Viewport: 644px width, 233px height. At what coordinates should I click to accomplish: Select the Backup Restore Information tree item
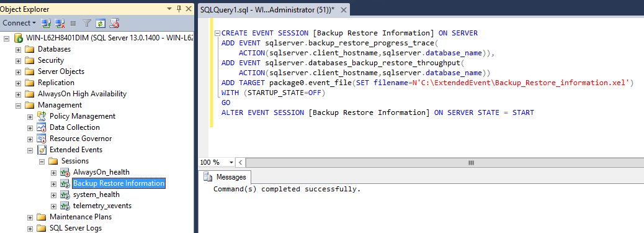coord(119,183)
